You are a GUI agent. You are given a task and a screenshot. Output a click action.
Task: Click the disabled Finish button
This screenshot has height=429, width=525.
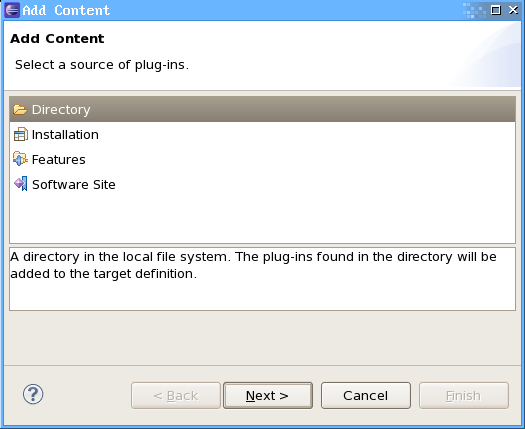[464, 396]
